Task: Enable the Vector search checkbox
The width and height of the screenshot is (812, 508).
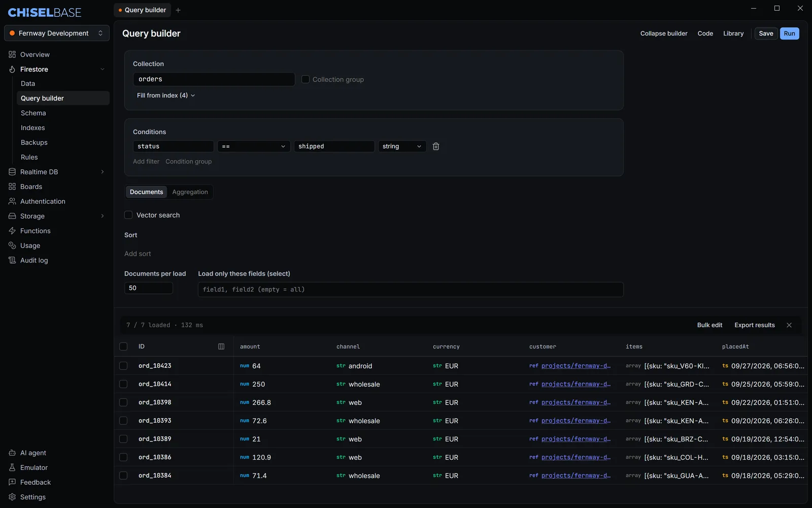Action: tap(128, 215)
